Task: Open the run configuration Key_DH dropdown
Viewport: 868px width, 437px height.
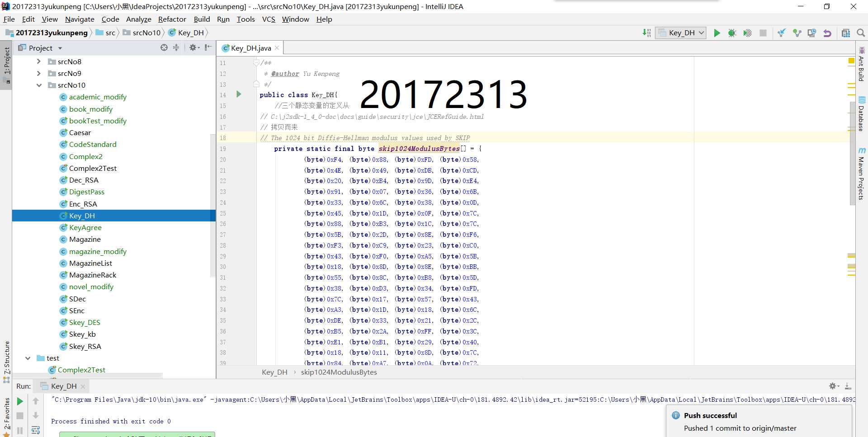Action: (x=681, y=33)
